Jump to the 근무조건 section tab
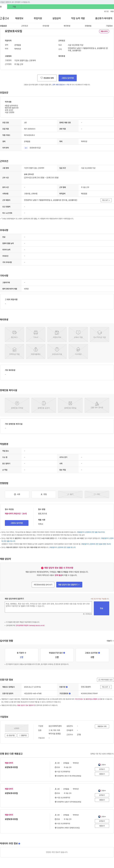 click(25, 26)
